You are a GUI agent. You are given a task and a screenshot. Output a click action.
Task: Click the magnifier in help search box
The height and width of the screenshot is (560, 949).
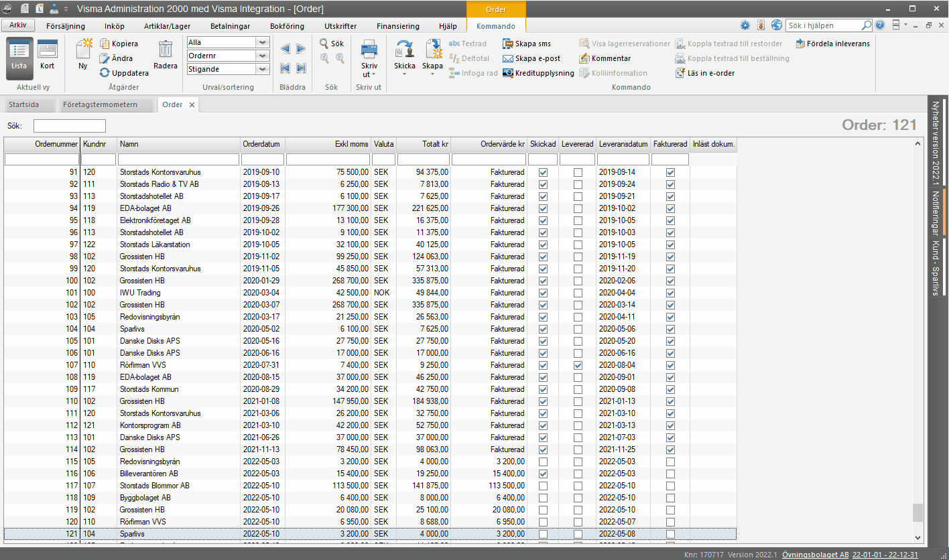coord(866,25)
